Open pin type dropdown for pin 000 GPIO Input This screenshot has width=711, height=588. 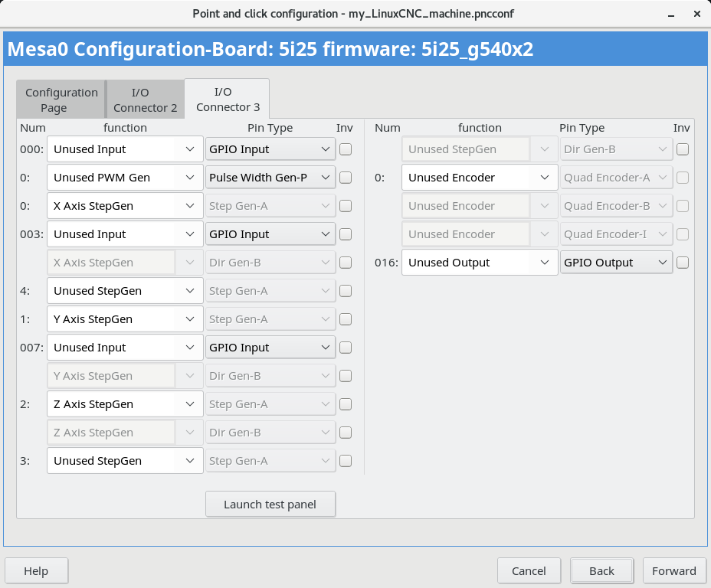pyautogui.click(x=270, y=149)
